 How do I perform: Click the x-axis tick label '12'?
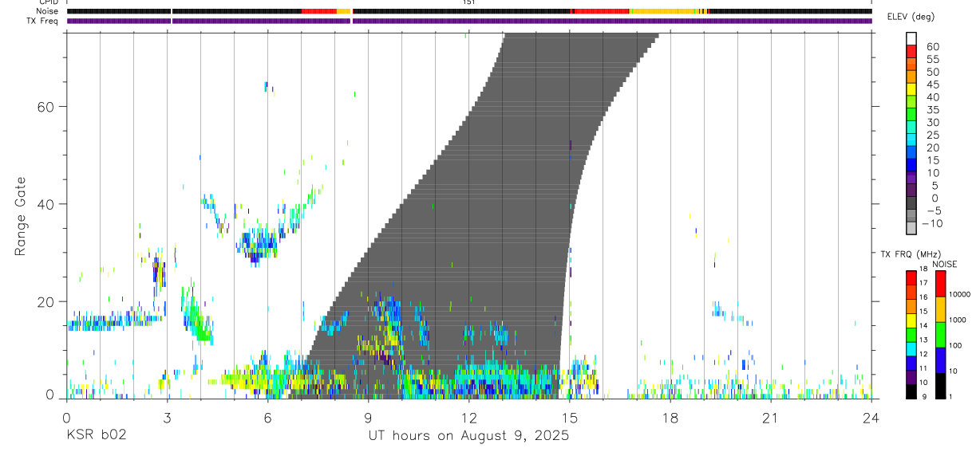pos(468,417)
